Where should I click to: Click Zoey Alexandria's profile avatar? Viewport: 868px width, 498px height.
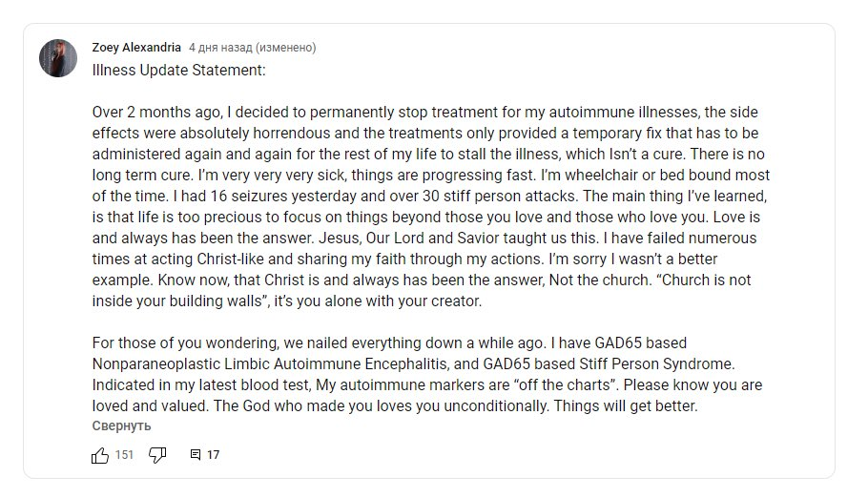click(x=58, y=58)
